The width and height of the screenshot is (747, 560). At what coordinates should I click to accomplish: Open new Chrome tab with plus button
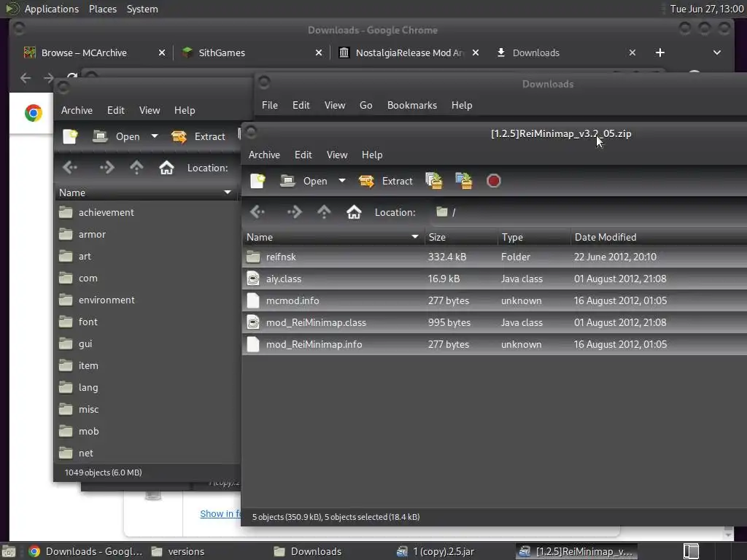(x=659, y=52)
